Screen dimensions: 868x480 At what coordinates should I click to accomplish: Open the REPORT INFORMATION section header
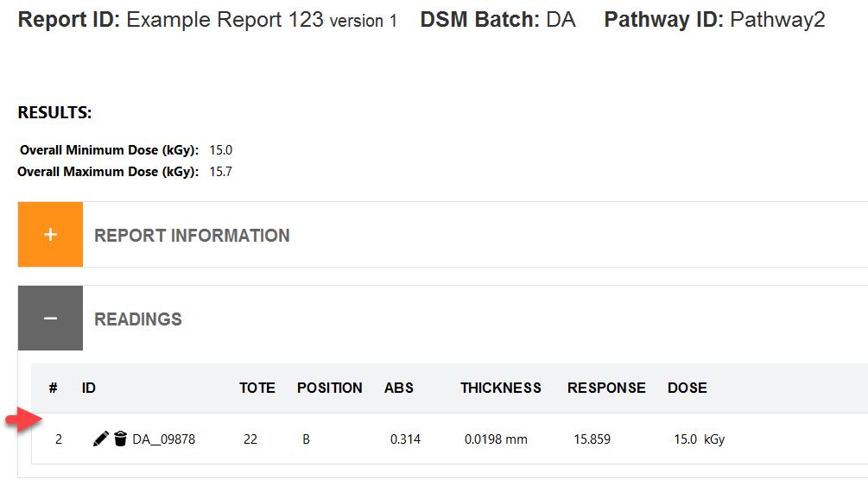click(192, 236)
